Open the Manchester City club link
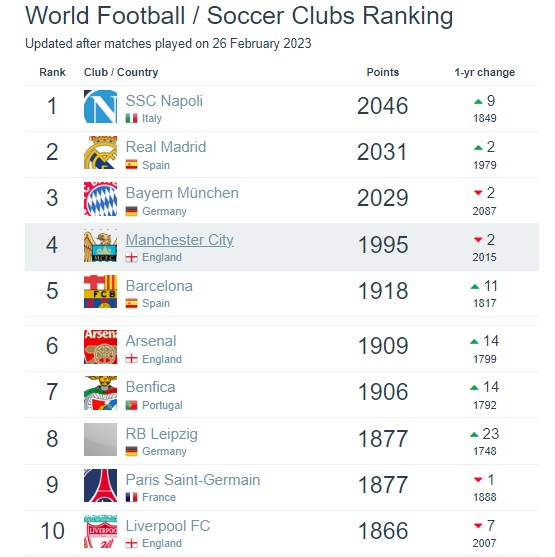This screenshot has width=555, height=557. pyautogui.click(x=179, y=240)
